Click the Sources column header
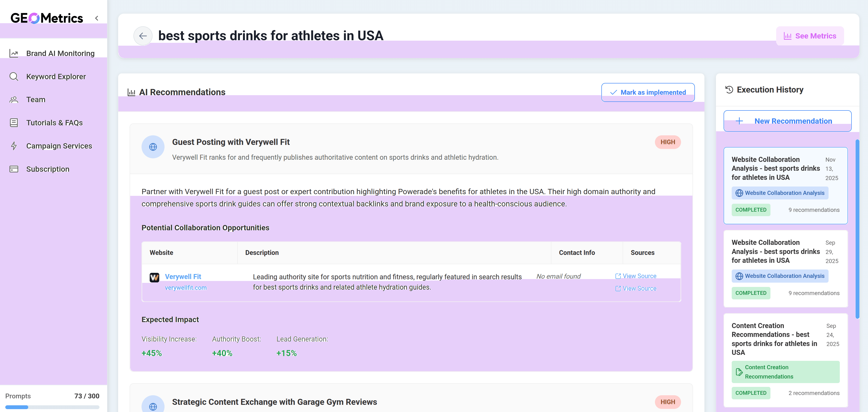This screenshot has width=868, height=412. [643, 253]
